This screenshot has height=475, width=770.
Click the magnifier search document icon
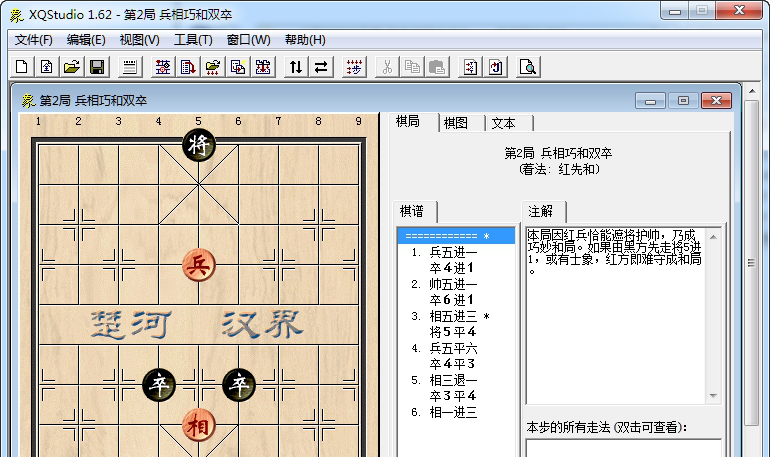pyautogui.click(x=528, y=67)
